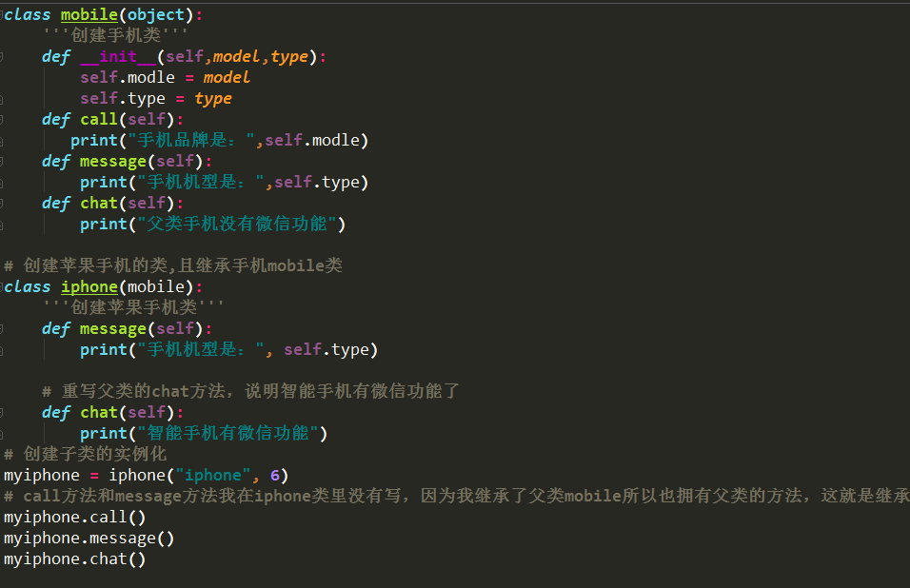Click the docstring '''创建手机类'''
Viewport: 910px width, 588px height.
click(x=115, y=35)
